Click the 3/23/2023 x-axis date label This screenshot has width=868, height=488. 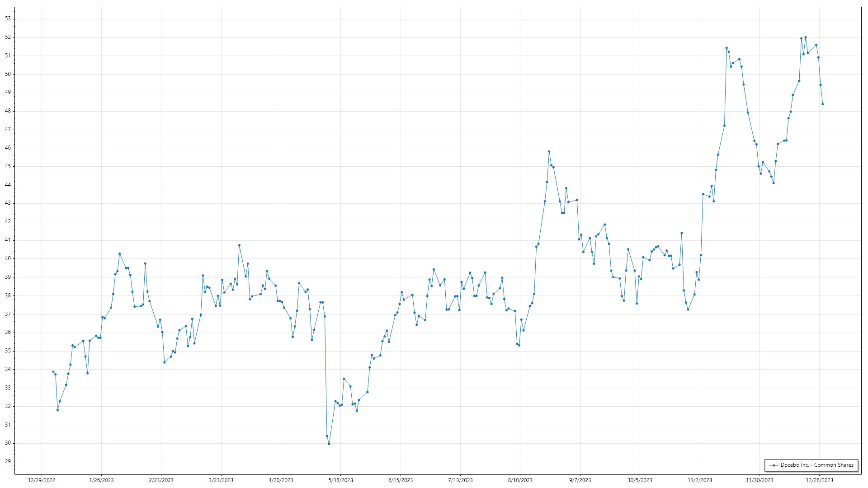pos(221,480)
